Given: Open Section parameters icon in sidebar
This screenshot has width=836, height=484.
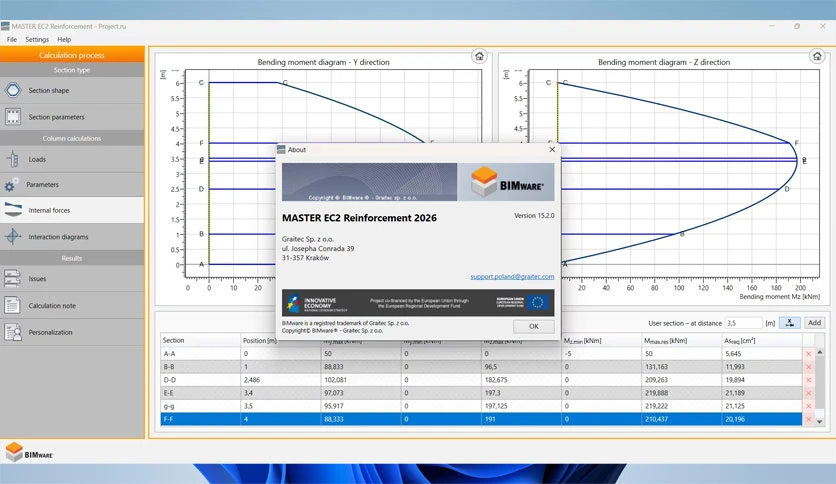Looking at the screenshot, I should (13, 116).
